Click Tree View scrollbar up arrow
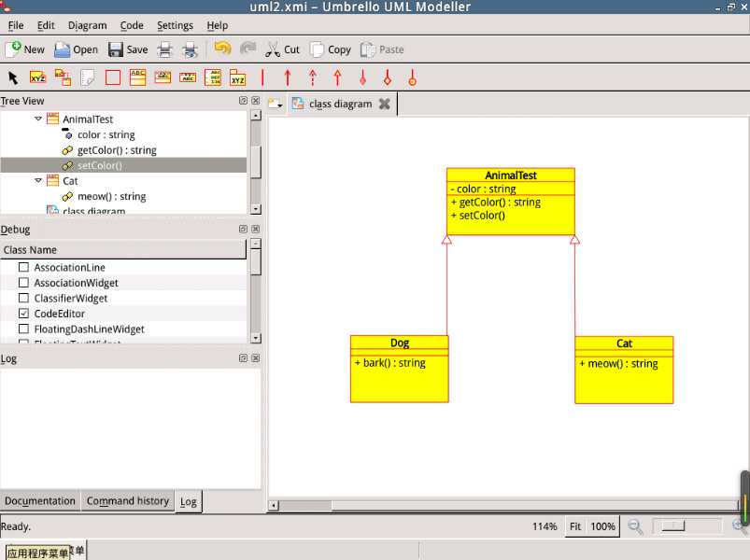 tap(256, 115)
